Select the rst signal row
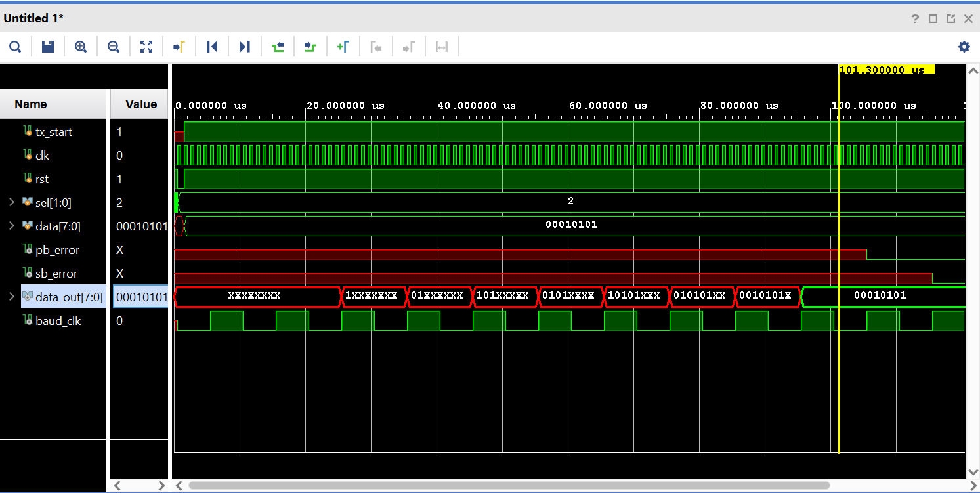This screenshot has height=493, width=980. click(53, 179)
